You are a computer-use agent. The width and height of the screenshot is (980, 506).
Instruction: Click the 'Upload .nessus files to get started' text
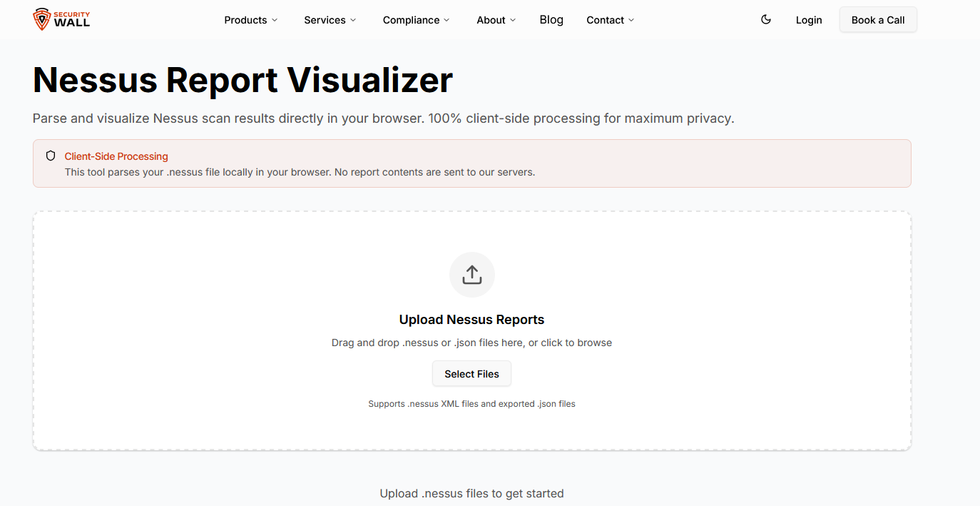pos(471,493)
